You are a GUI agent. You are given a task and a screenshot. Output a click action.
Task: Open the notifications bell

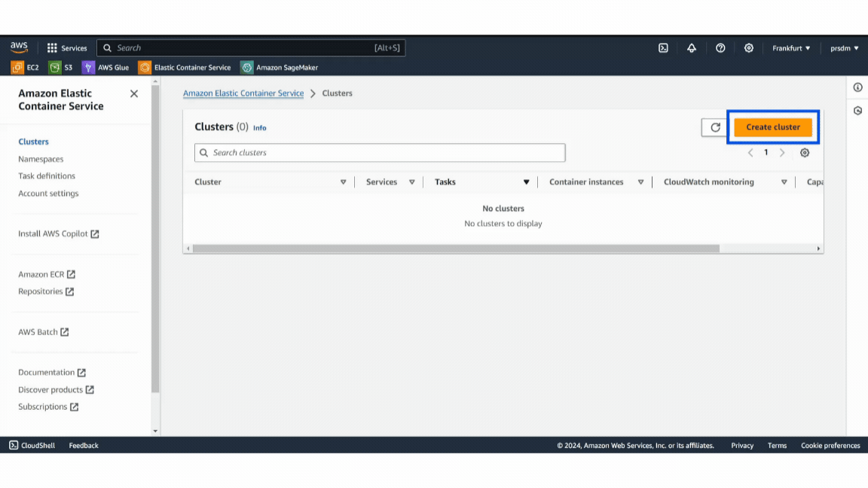coord(692,48)
